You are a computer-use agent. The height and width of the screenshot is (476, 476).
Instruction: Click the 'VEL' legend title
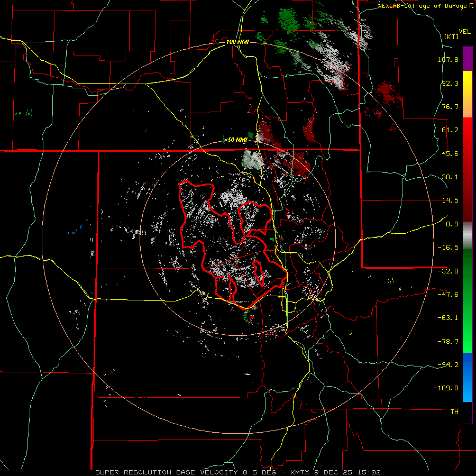(x=464, y=31)
